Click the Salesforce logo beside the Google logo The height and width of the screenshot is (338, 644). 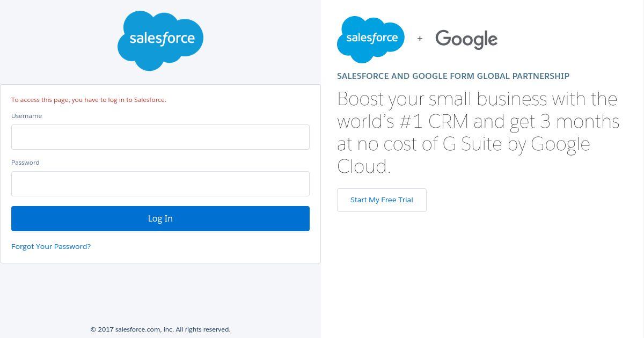point(371,40)
